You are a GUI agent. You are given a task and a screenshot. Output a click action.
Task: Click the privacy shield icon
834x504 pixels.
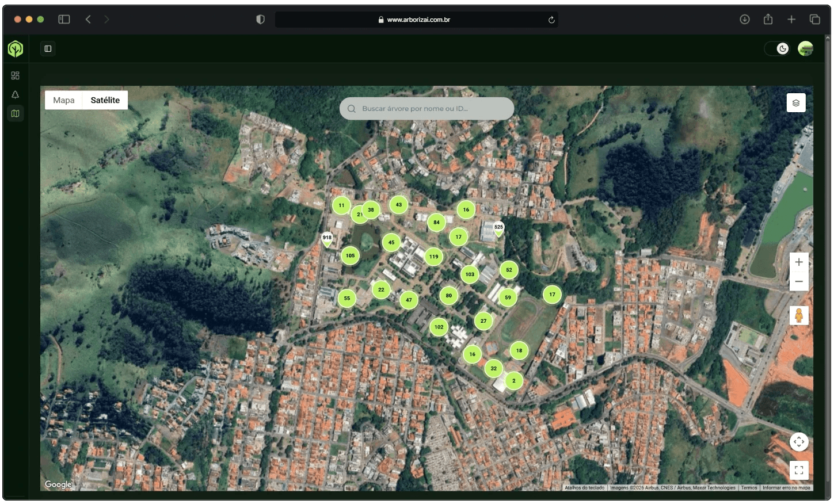click(260, 20)
